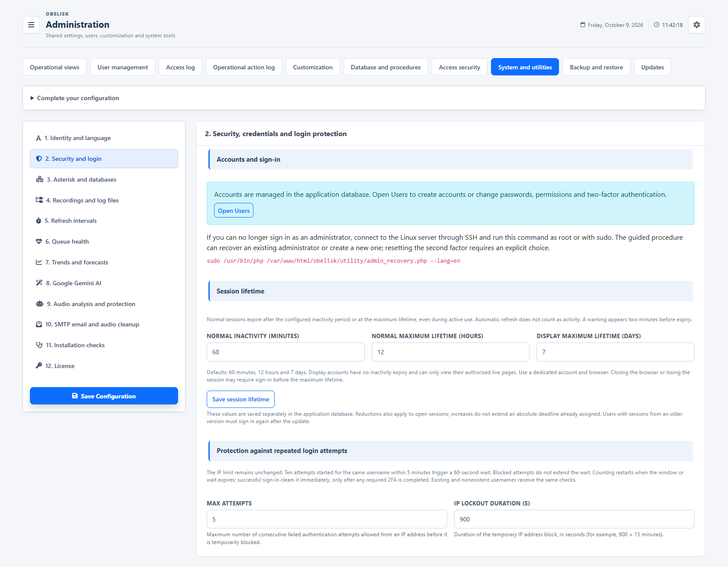Viewport: 728px width, 567px height.
Task: Open the Operational action log tab
Action: pyautogui.click(x=244, y=67)
